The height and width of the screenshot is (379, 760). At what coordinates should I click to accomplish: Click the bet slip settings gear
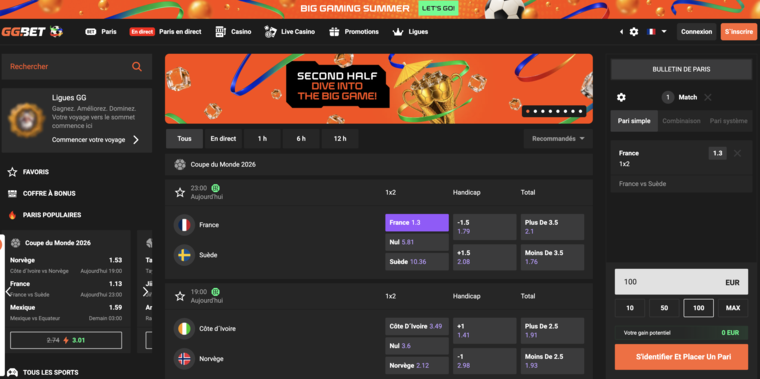[x=621, y=97]
